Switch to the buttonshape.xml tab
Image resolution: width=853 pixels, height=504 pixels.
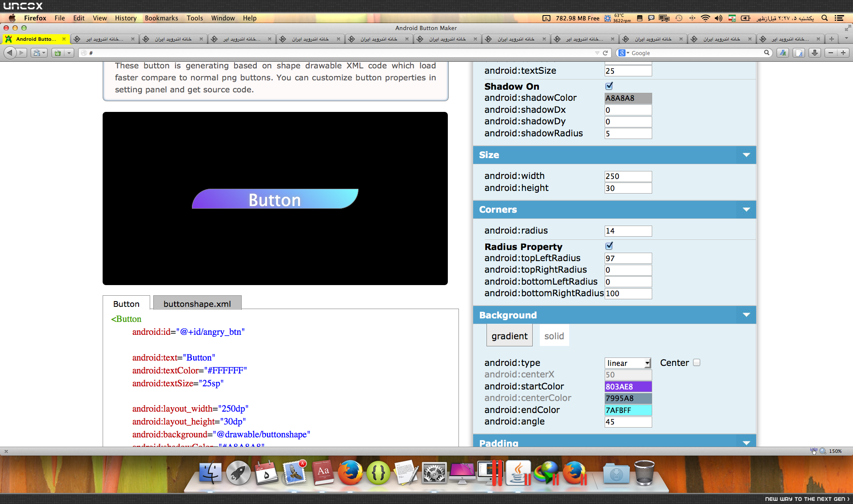pos(197,304)
